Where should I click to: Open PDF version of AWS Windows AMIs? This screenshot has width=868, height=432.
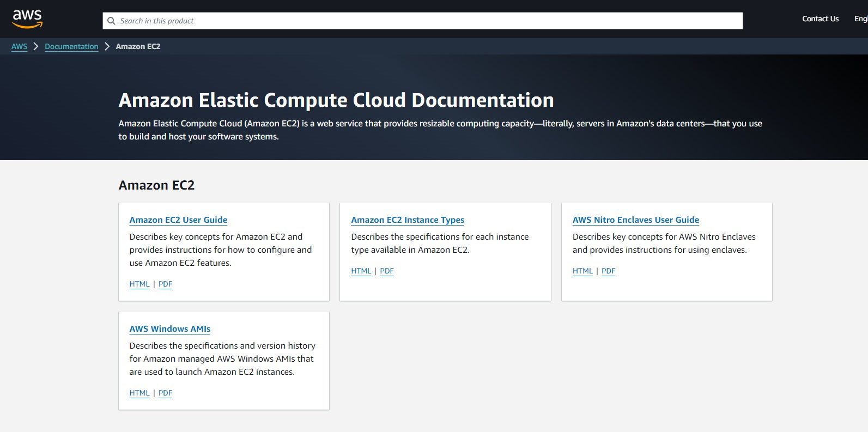pyautogui.click(x=165, y=393)
